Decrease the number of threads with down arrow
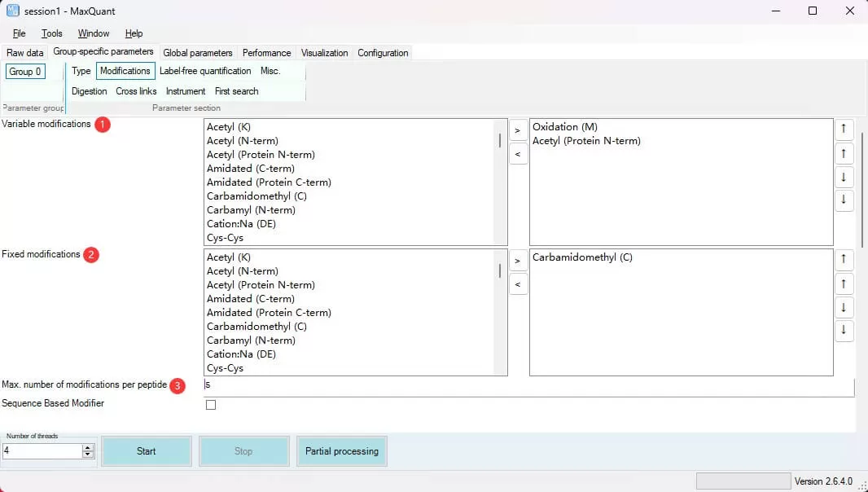This screenshot has width=868, height=492. coord(88,455)
